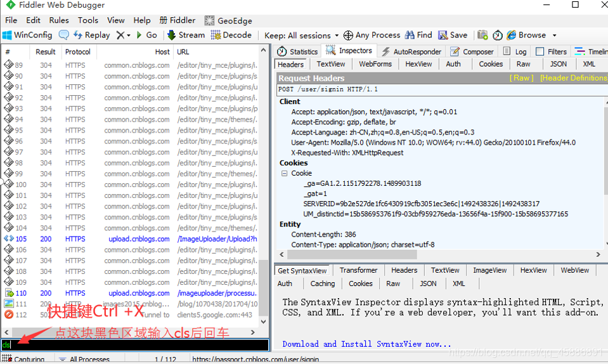This screenshot has height=364, width=608.
Task: Click the All Processes status bar filter
Action: click(x=84, y=360)
